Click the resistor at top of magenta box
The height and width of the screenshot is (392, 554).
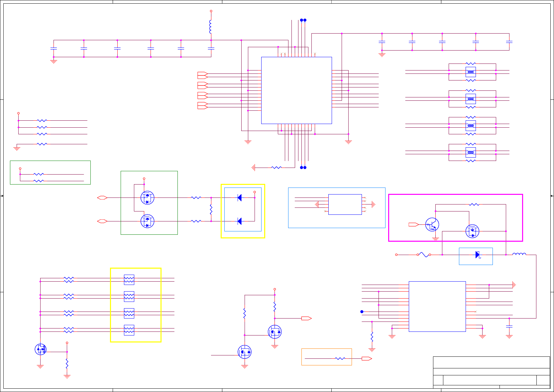point(474,204)
